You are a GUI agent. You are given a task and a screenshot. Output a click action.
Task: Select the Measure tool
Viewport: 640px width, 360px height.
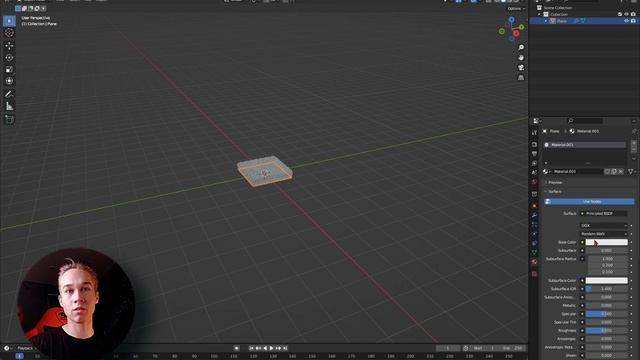(x=9, y=106)
